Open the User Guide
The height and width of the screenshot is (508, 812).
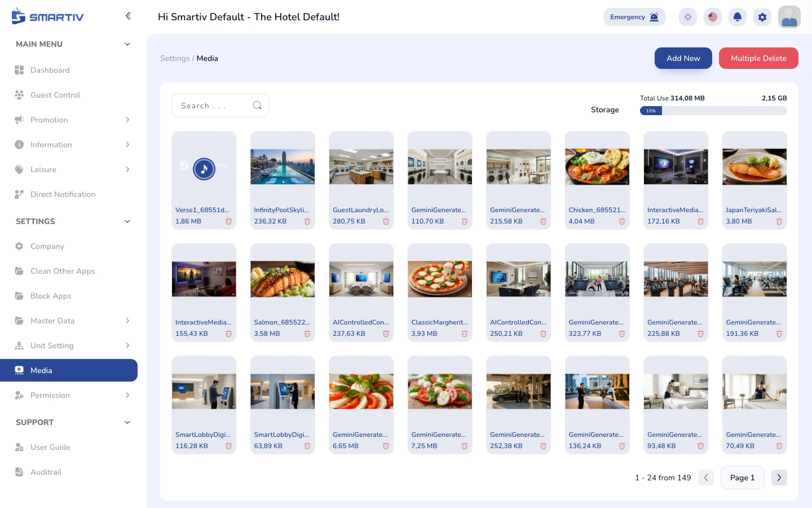pos(69,447)
